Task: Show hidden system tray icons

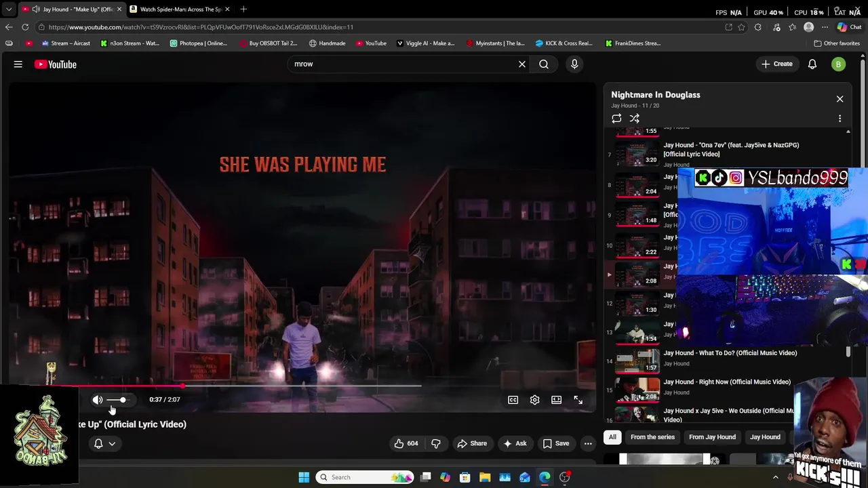Action: (776, 477)
